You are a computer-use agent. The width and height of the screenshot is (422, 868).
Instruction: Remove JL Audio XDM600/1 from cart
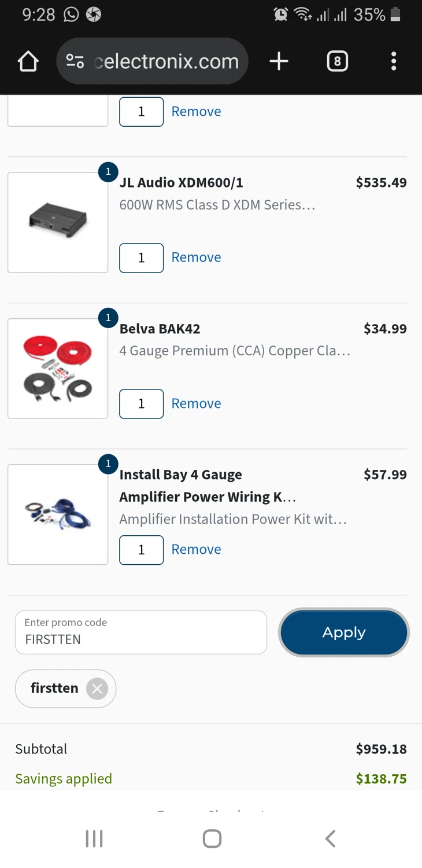tap(196, 258)
